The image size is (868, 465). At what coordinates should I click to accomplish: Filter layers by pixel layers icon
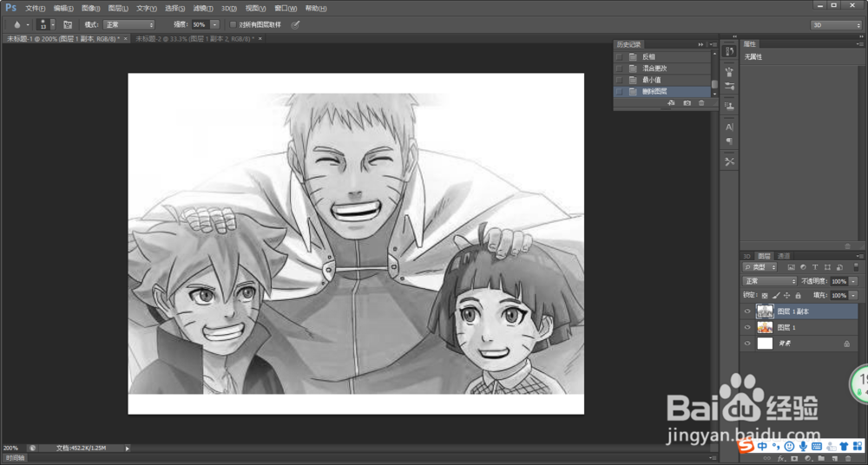[x=791, y=267]
